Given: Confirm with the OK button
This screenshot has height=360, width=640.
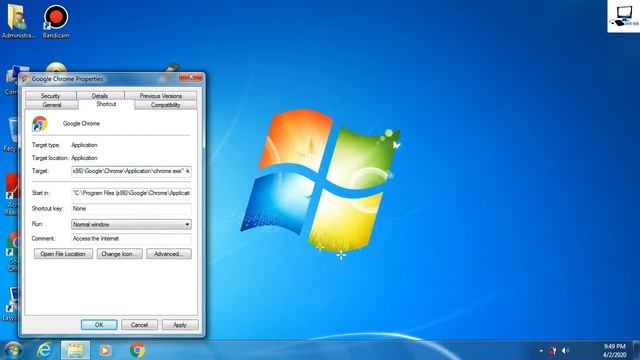Looking at the screenshot, I should click(x=99, y=325).
